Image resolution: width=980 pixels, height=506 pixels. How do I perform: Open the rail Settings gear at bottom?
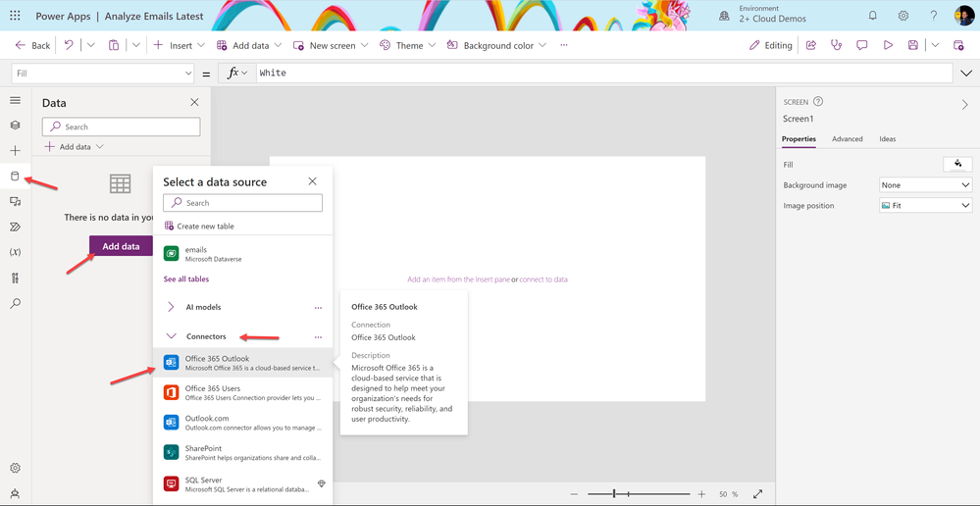pos(15,468)
